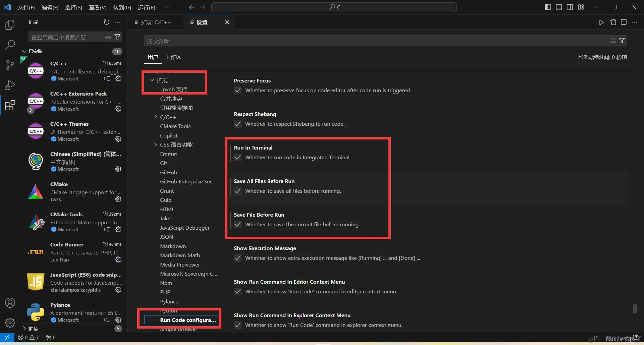Open manage gear for Code Runner

(118, 260)
